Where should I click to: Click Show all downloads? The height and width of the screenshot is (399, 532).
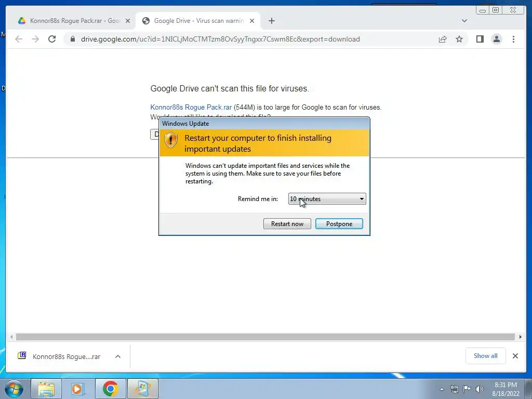coord(486,355)
